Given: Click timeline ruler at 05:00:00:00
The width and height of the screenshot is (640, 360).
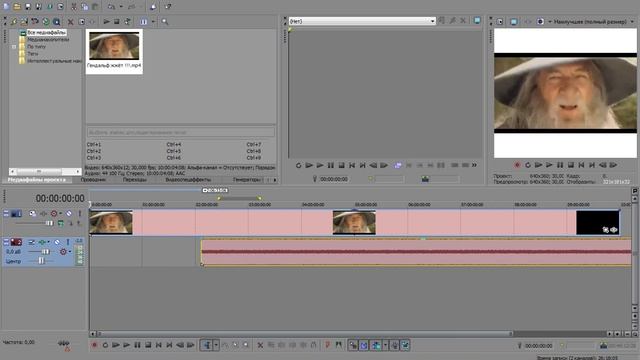Looking at the screenshot, I should click(x=366, y=204).
